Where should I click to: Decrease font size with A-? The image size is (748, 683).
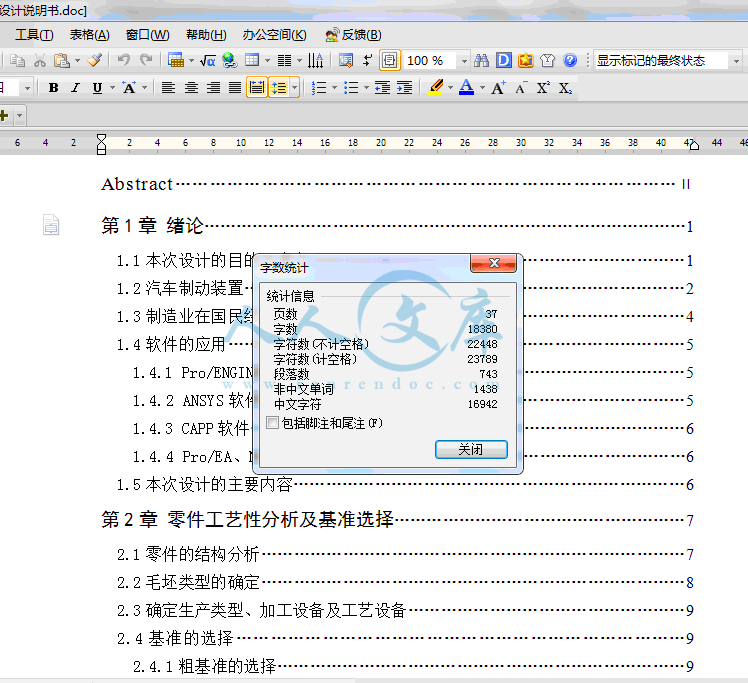coord(521,88)
